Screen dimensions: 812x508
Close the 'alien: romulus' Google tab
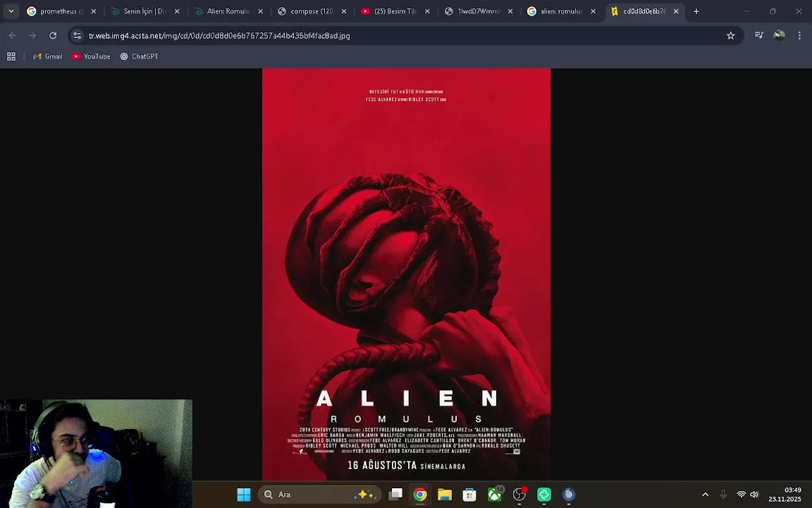[x=593, y=11]
